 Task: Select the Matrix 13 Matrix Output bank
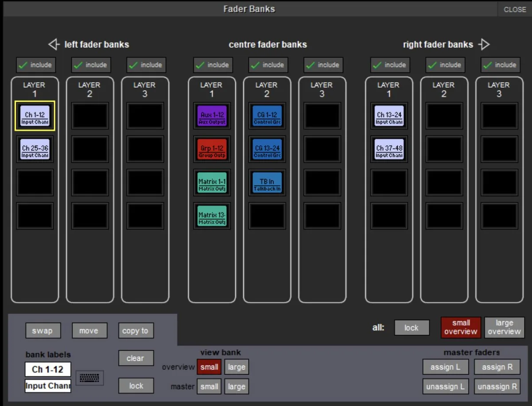212,216
